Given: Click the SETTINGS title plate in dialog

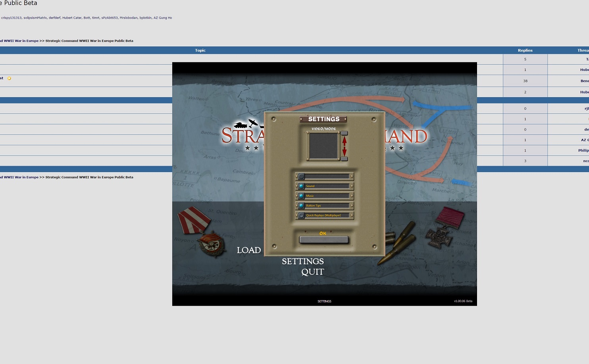Looking at the screenshot, I should (323, 119).
